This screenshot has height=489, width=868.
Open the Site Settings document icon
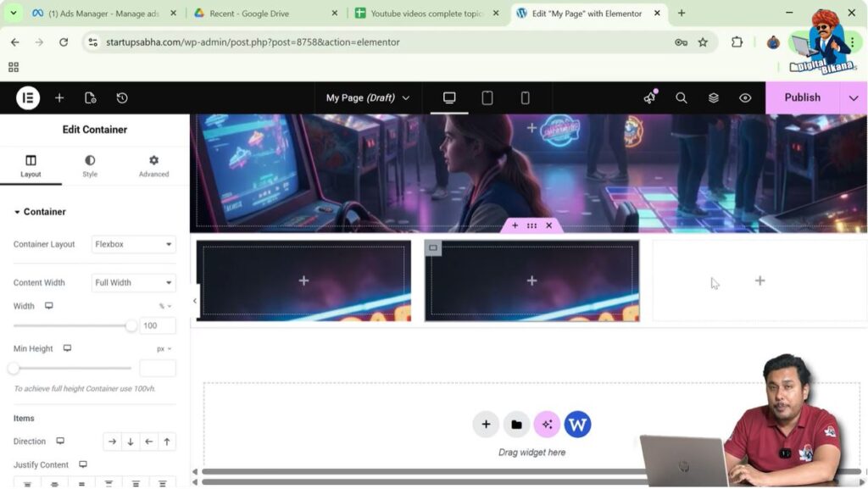coord(91,98)
